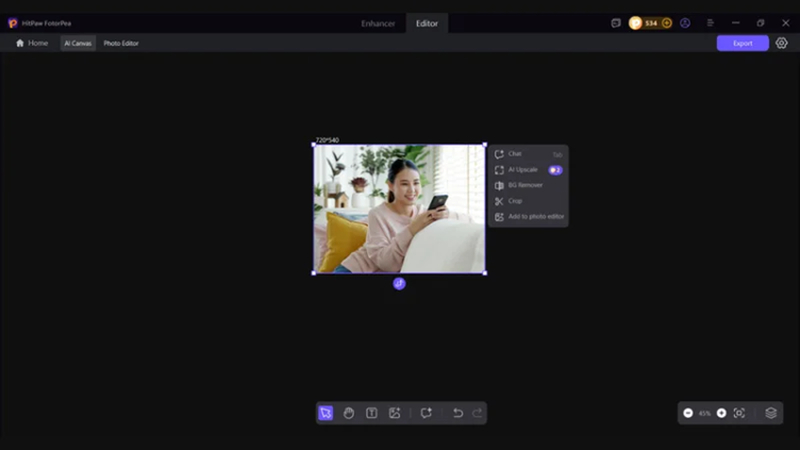800x450 pixels.
Task: Choose Chat from the image menu
Action: [x=528, y=154]
